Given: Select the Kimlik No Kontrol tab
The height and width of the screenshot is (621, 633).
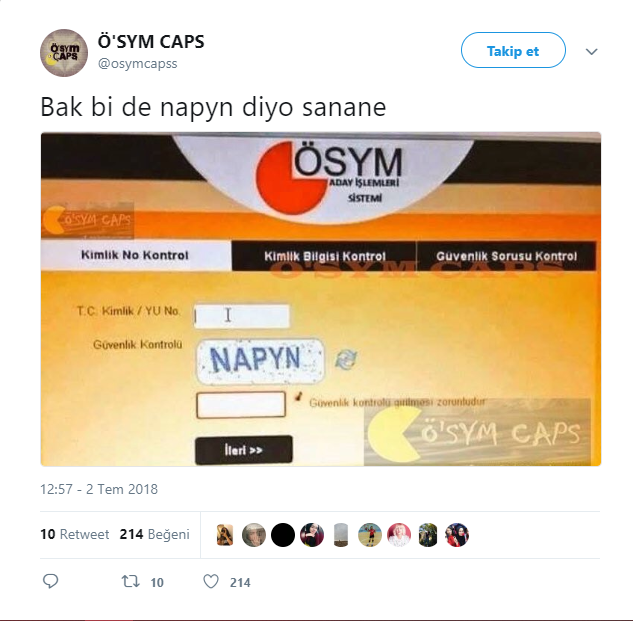Looking at the screenshot, I should (136, 256).
